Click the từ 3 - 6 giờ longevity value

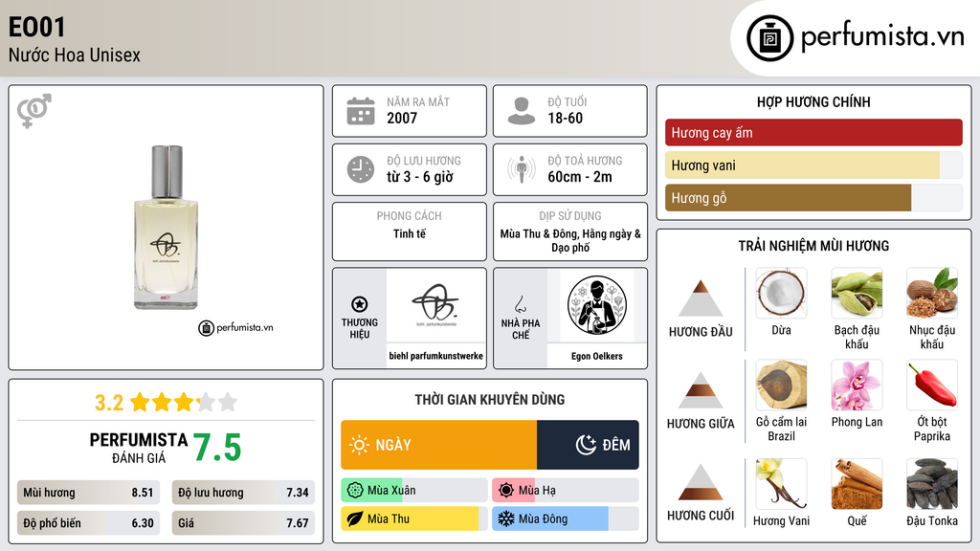419,177
